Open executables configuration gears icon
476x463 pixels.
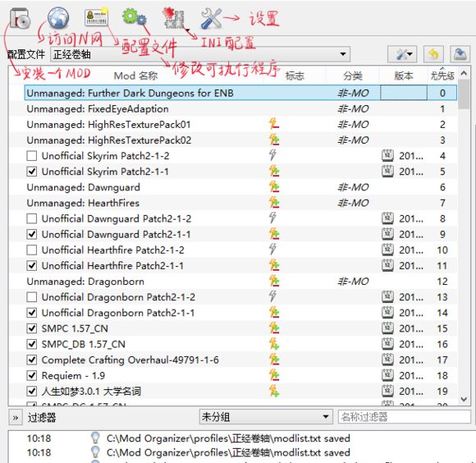point(134,16)
